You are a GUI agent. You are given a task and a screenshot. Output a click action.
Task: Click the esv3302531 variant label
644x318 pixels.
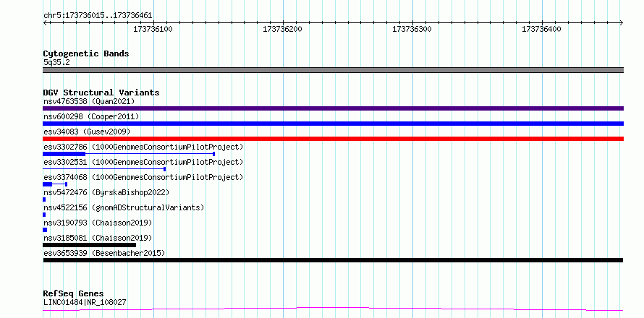pyautogui.click(x=143, y=162)
